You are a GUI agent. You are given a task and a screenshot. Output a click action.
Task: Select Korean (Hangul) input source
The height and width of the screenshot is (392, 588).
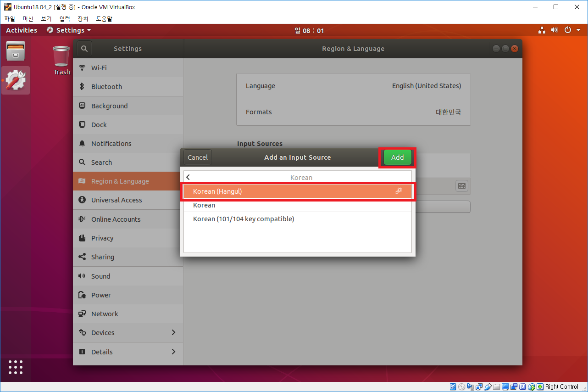tap(298, 191)
